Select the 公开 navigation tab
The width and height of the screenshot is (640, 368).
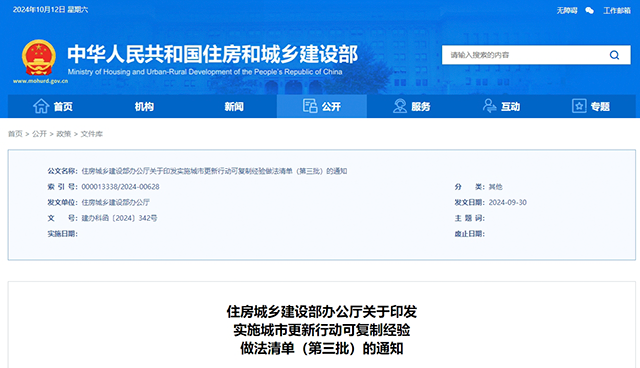tap(322, 106)
